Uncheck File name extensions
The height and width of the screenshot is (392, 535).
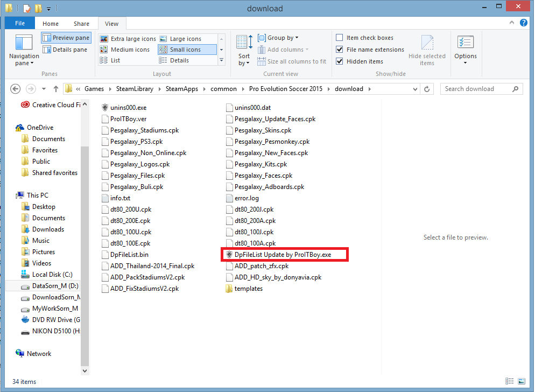[x=340, y=50]
